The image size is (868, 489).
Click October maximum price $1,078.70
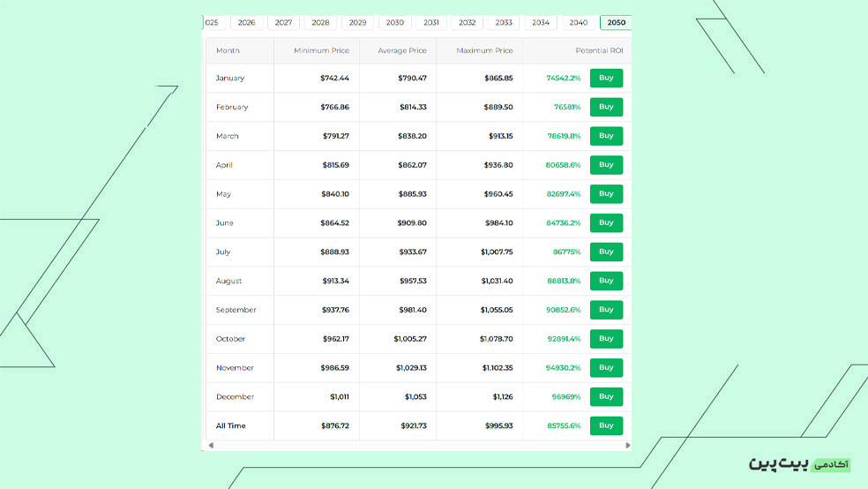(x=497, y=339)
